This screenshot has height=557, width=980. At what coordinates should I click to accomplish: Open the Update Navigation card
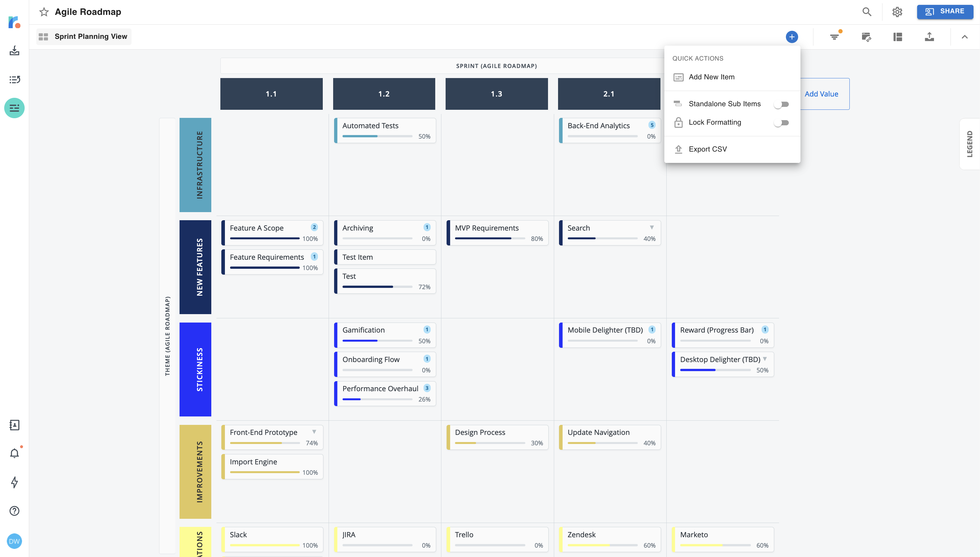point(610,437)
